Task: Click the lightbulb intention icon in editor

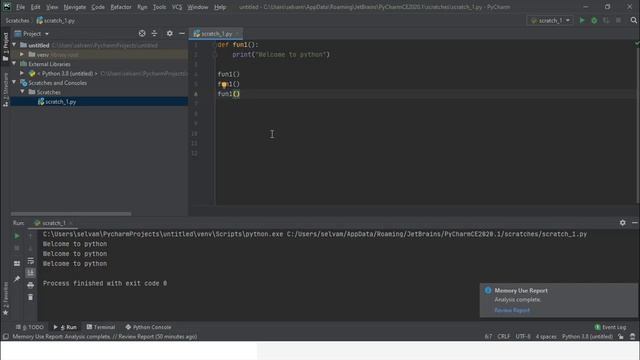Action: click(224, 85)
